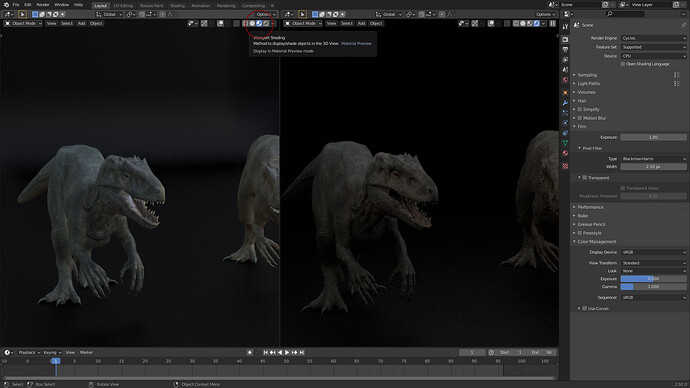This screenshot has height=388, width=690.
Task: Open the Modifiers wrench properties icon
Action: pos(565,103)
